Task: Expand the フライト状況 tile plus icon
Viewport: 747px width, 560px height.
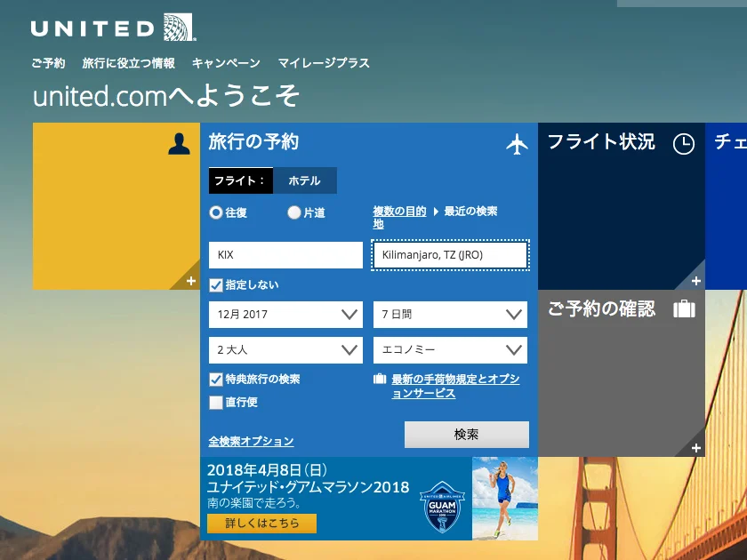Action: coord(696,281)
